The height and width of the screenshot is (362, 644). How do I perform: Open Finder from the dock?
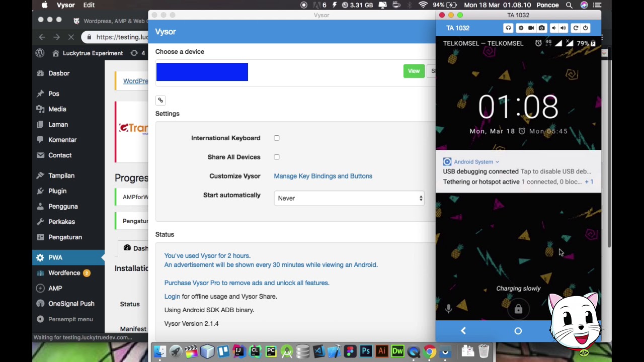pos(160,351)
